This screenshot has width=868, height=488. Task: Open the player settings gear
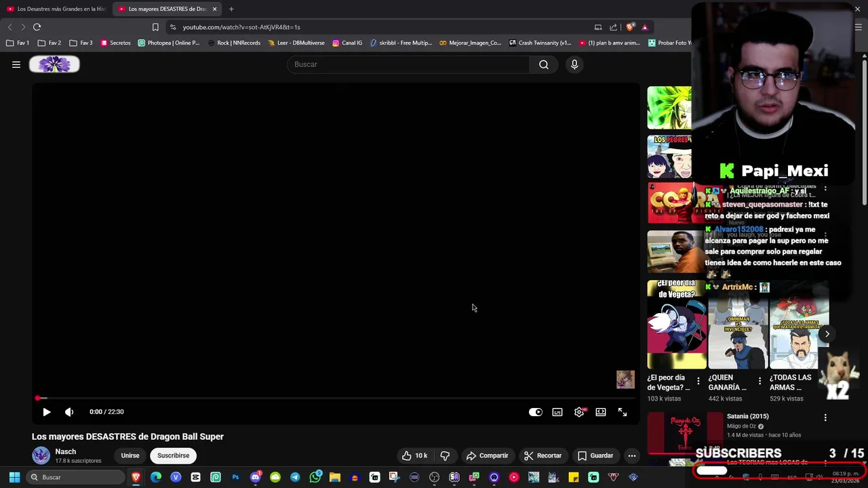coord(579,412)
